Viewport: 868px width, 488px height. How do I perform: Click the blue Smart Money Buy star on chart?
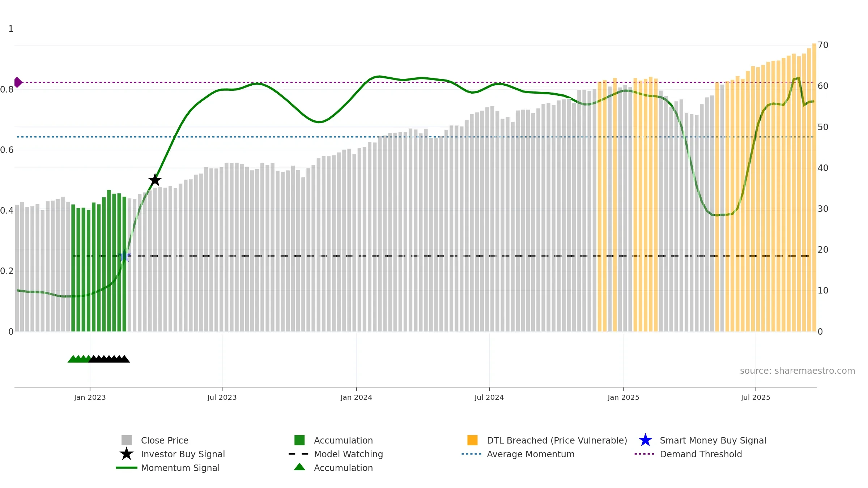(124, 256)
